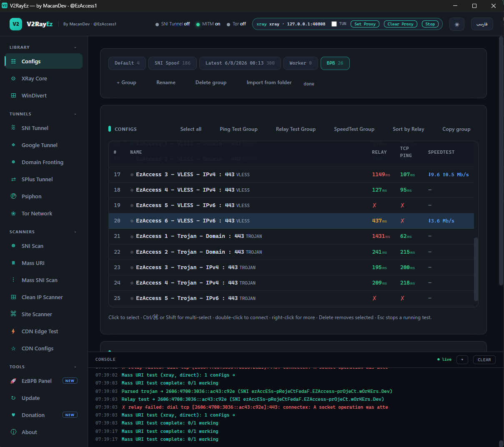Screen dimensions: 504x447
Task: Select the Worker group tab
Action: click(301, 63)
